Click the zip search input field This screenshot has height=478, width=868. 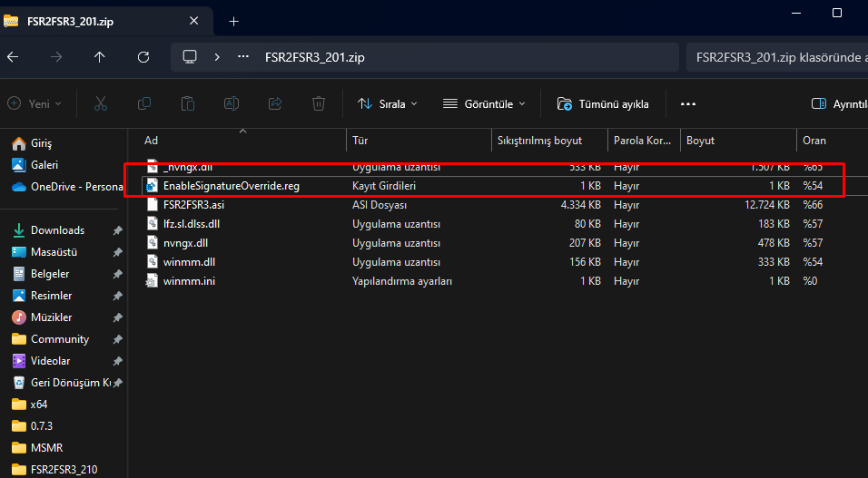click(x=776, y=56)
